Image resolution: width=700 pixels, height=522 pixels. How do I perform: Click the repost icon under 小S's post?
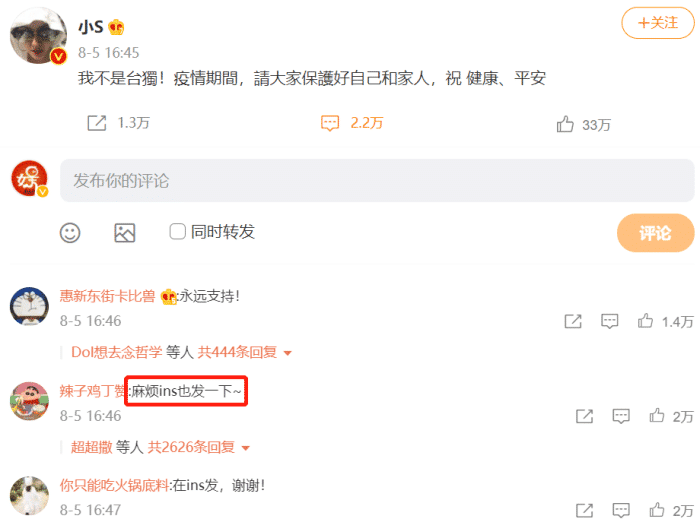coord(96,123)
